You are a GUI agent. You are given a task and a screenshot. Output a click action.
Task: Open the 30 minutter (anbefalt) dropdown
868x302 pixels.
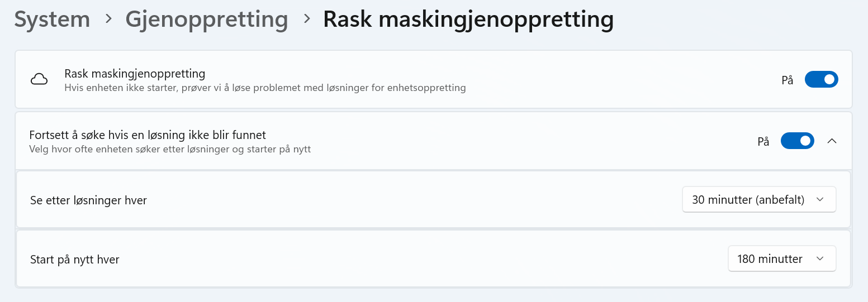pyautogui.click(x=759, y=200)
